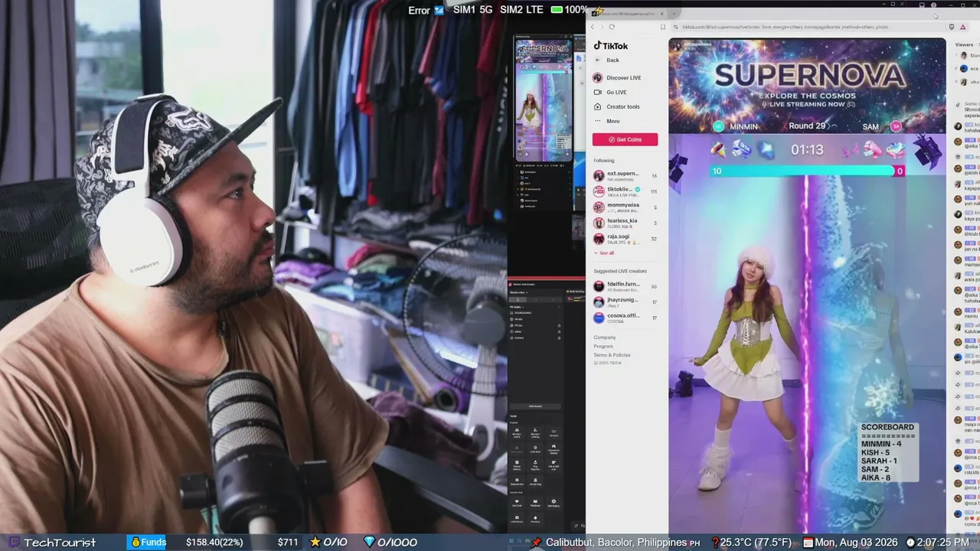Expand the More menu in the sidebar
Viewport: 980px width, 551px height.
[607, 122]
